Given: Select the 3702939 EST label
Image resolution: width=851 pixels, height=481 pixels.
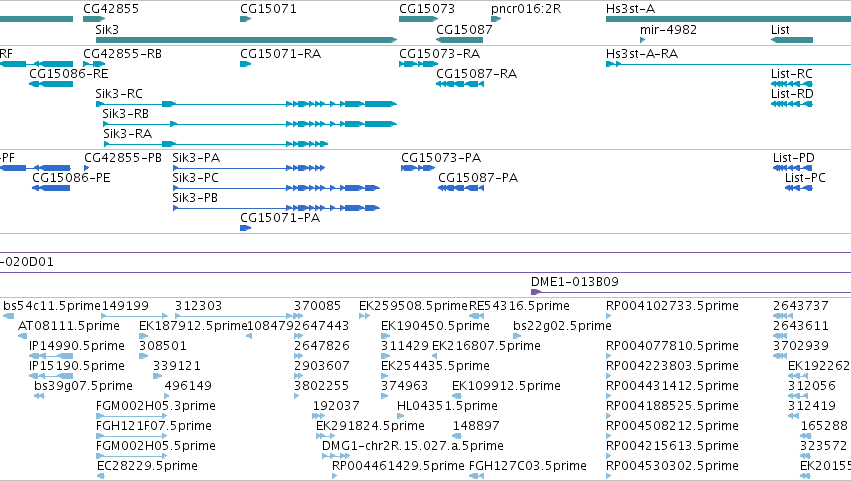Looking at the screenshot, I should [801, 346].
